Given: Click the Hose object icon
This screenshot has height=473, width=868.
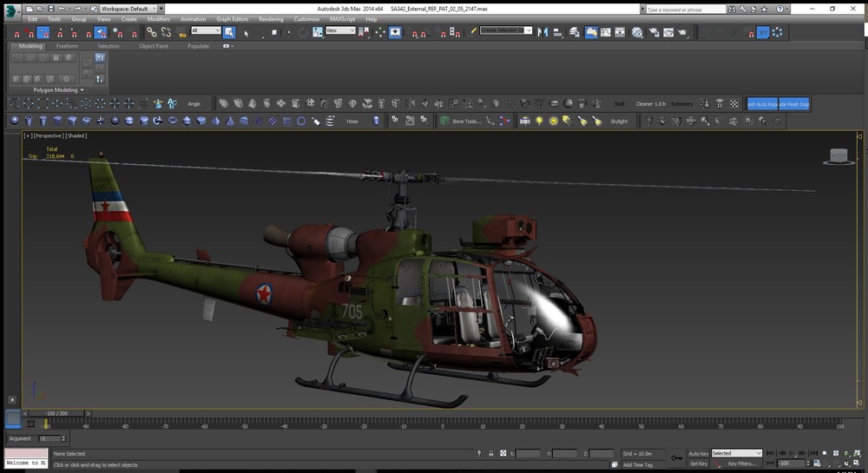Looking at the screenshot, I should [x=352, y=122].
